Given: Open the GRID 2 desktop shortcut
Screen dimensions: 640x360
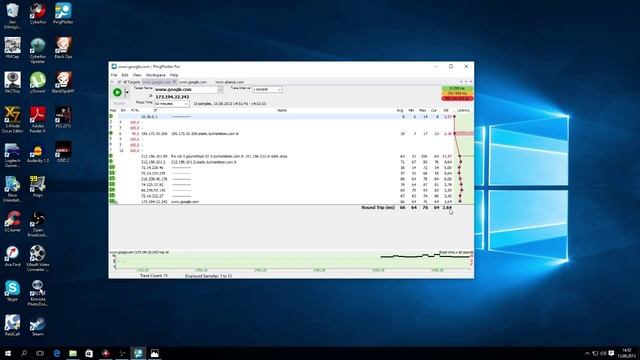Looking at the screenshot, I should coord(63,152).
